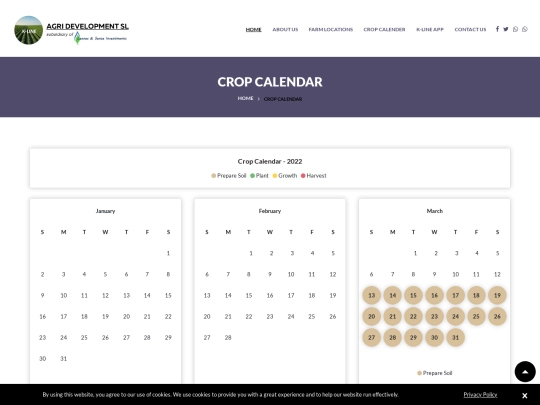Viewport: 540px width, 405px height.
Task: Click the January month heading
Action: [105, 211]
